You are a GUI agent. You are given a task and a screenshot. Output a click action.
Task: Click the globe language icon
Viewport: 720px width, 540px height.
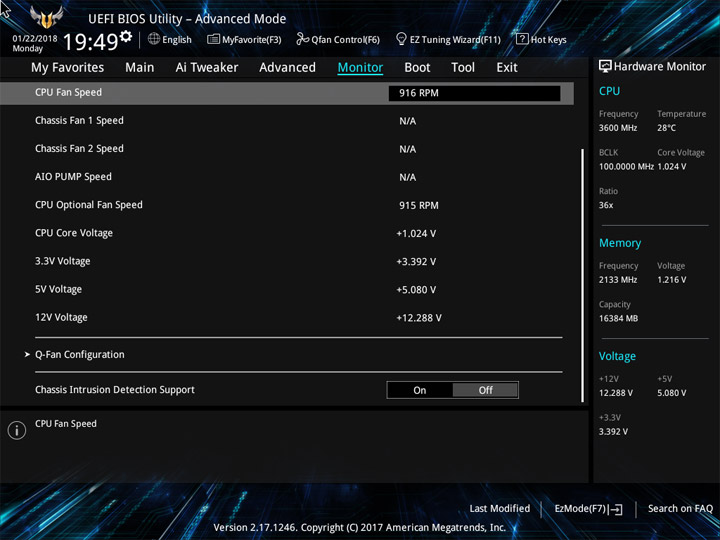[x=154, y=39]
